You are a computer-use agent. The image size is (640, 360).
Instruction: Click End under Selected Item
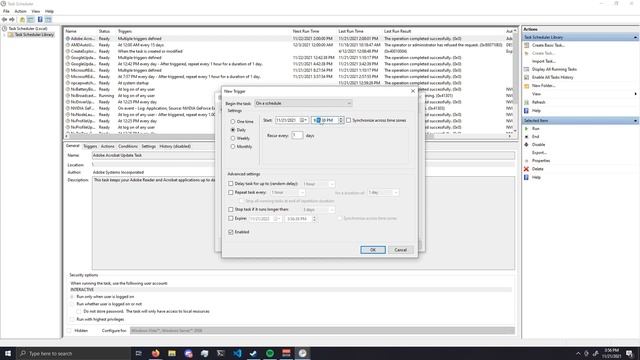536,136
